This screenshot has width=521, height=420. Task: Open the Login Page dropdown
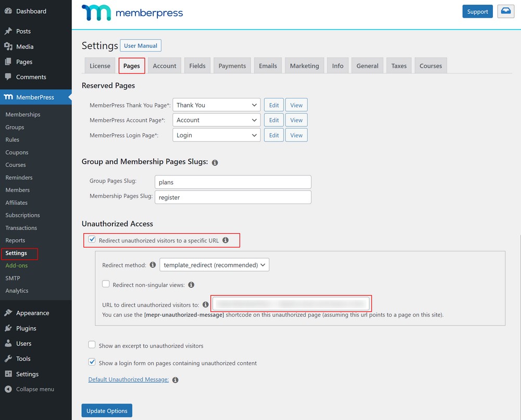216,135
